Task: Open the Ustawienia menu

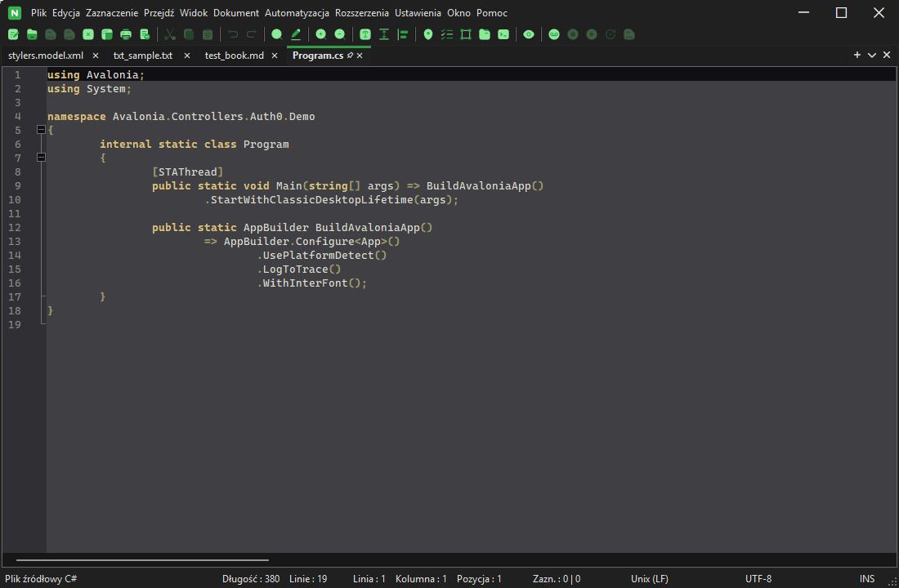Action: click(x=418, y=12)
